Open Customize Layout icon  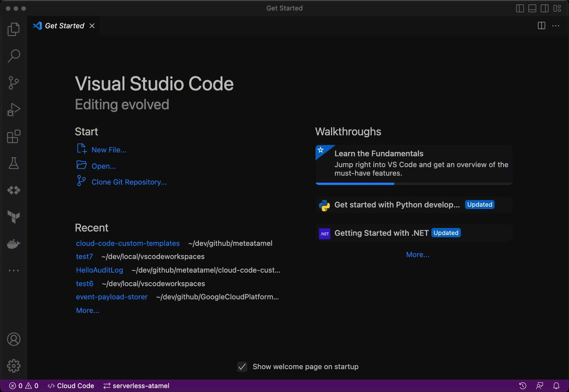pyautogui.click(x=557, y=8)
